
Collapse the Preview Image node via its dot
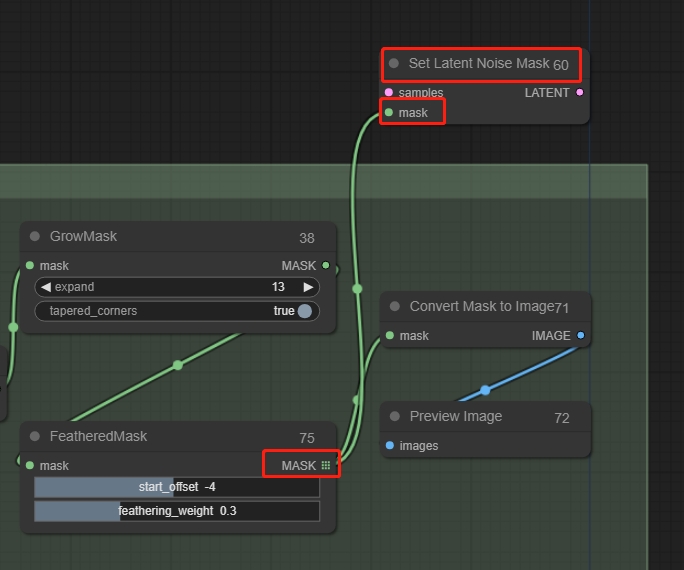395,417
